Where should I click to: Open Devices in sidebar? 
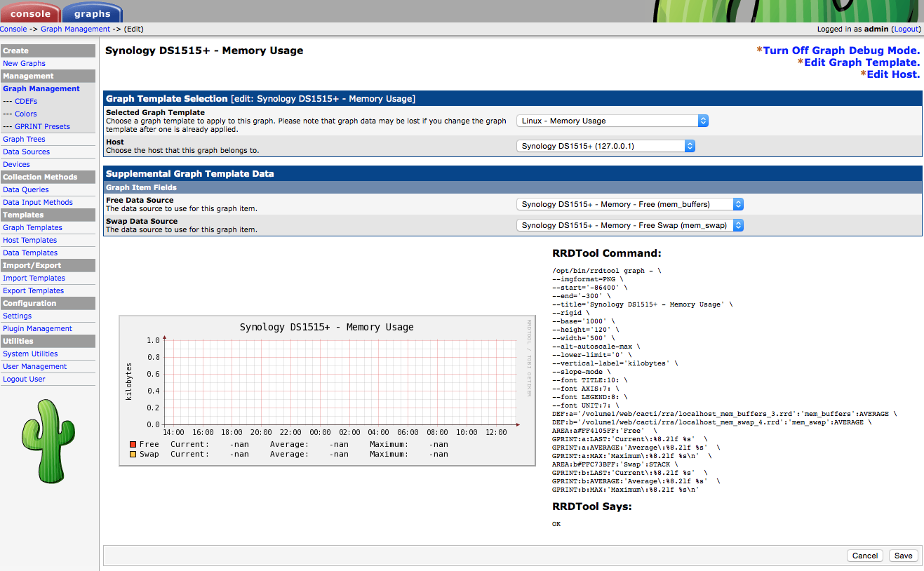16,164
